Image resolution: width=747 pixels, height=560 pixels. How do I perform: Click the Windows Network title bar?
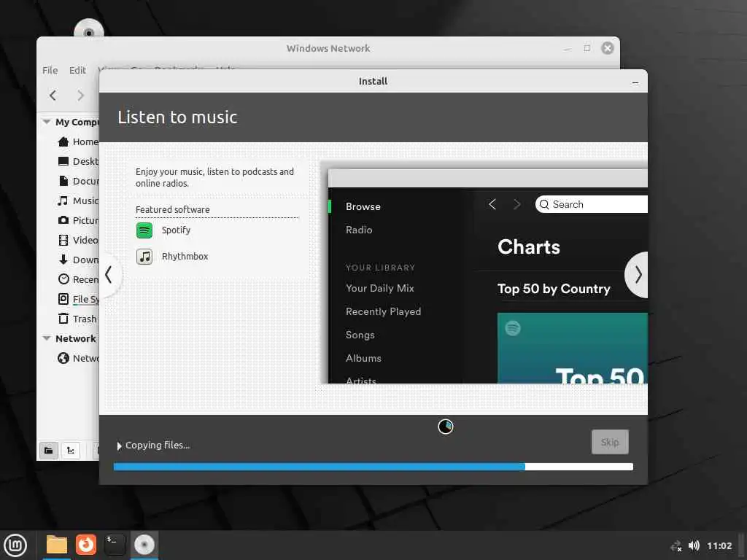click(x=328, y=48)
